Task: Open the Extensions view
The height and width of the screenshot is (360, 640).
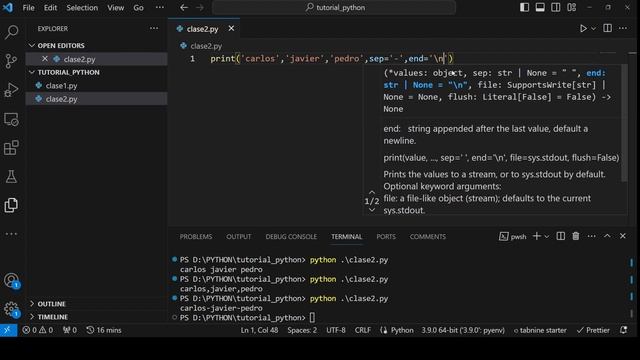Action: tap(11, 148)
